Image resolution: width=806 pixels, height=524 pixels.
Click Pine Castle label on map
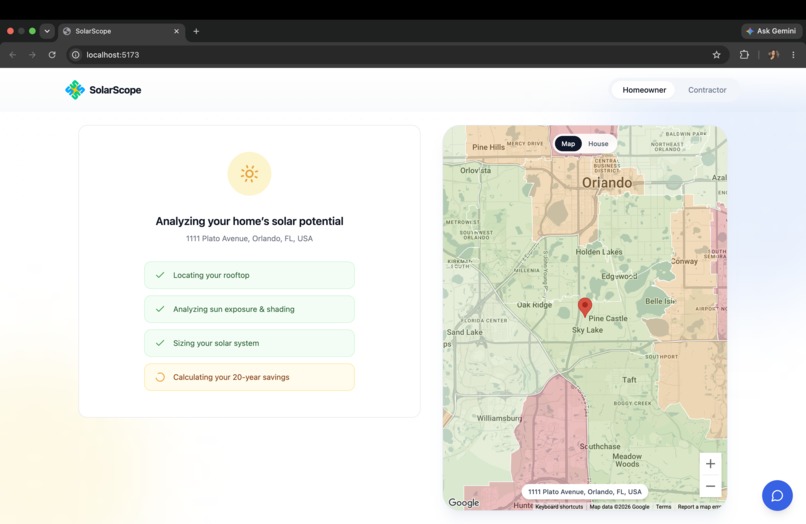click(x=608, y=319)
